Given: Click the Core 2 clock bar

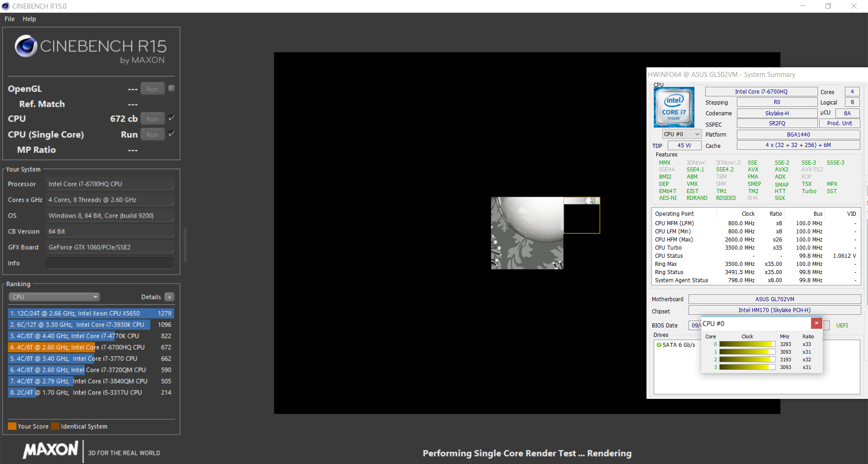Looking at the screenshot, I should coord(747,360).
